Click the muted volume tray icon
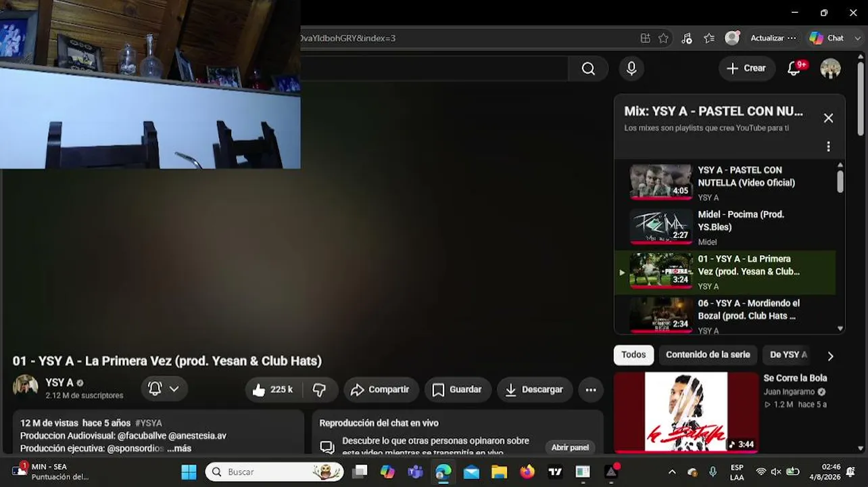The image size is (868, 487). (x=776, y=471)
